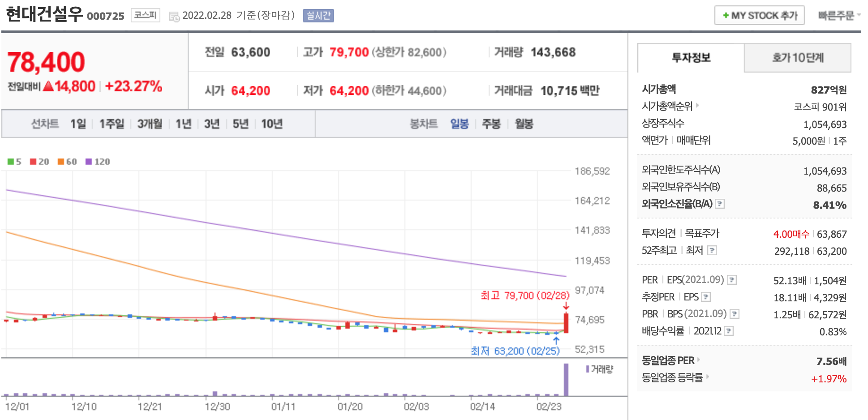Select the 주봉 candle chart
The width and height of the screenshot is (868, 420).
(x=491, y=124)
